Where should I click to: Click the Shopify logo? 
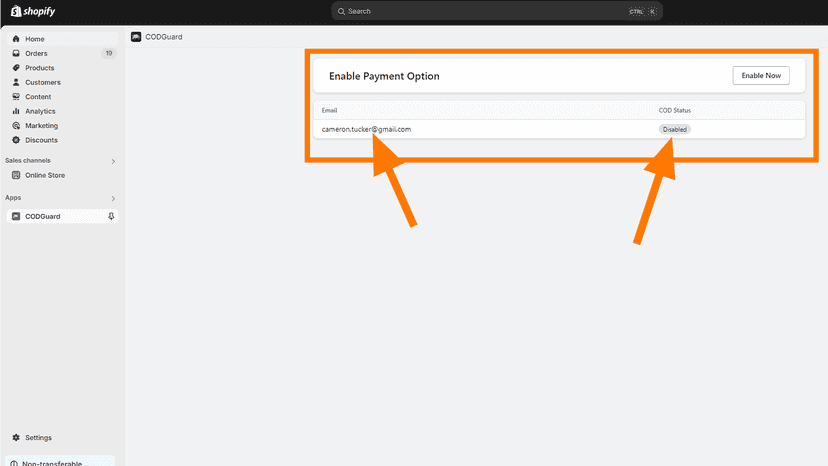pos(33,11)
